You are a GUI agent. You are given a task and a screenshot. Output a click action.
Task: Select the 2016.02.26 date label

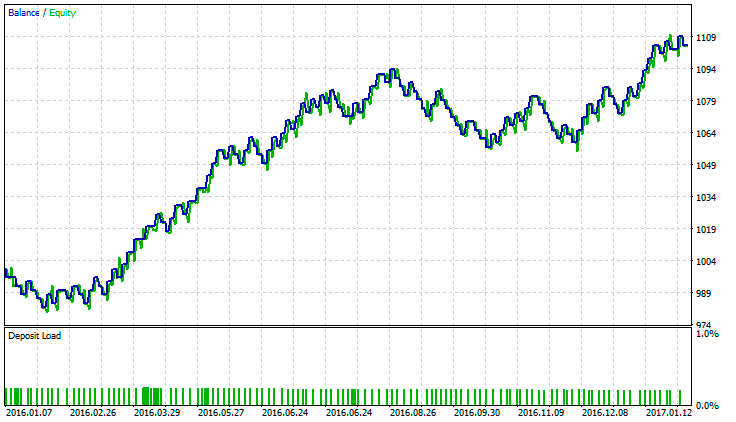[x=93, y=413]
